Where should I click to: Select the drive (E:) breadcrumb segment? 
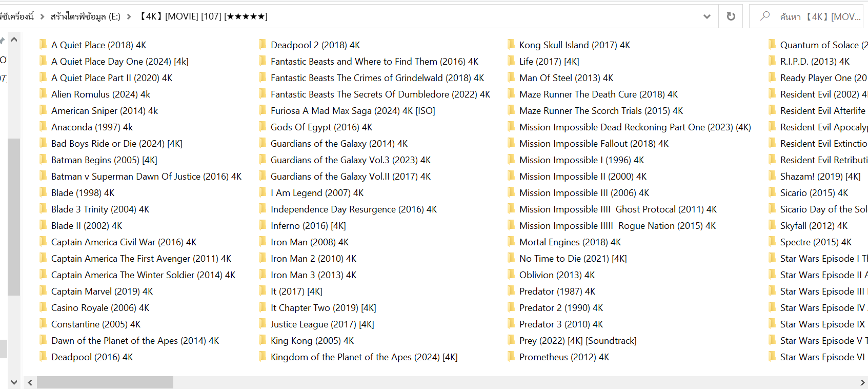point(86,16)
